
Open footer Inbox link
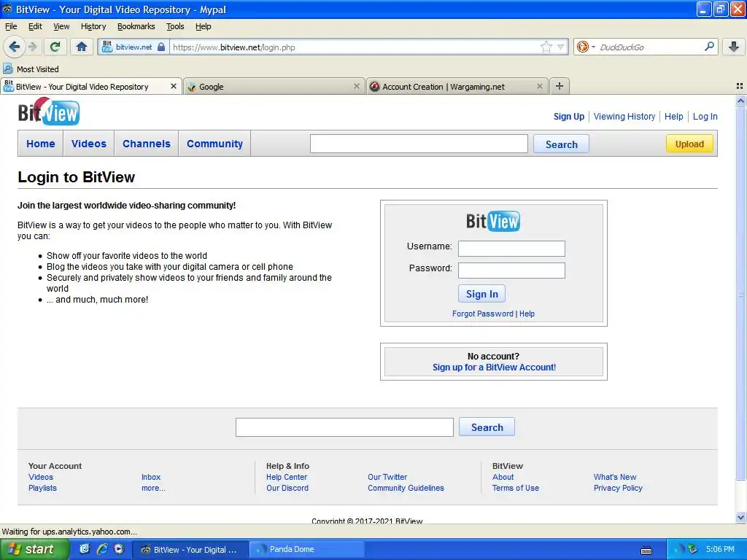tap(151, 477)
